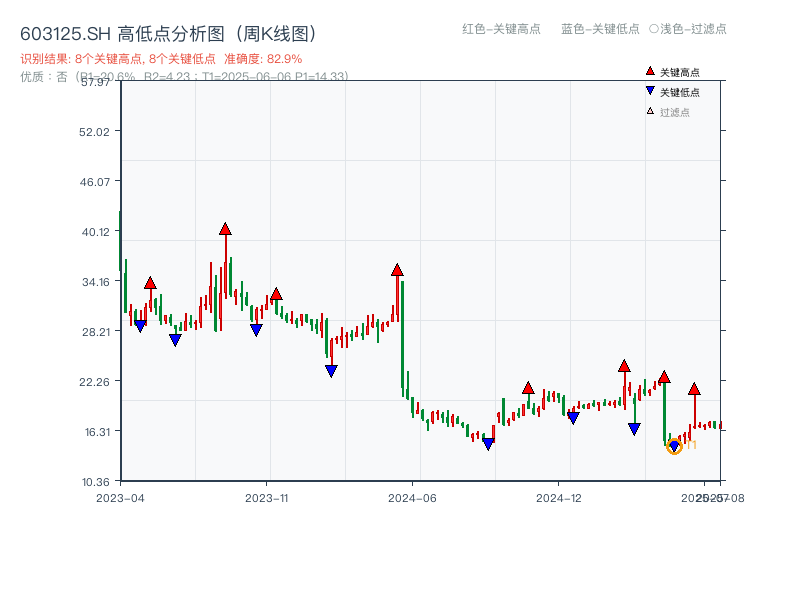Select the red 关键高点 legend triangle icon
This screenshot has height=600, width=800.
click(x=648, y=71)
